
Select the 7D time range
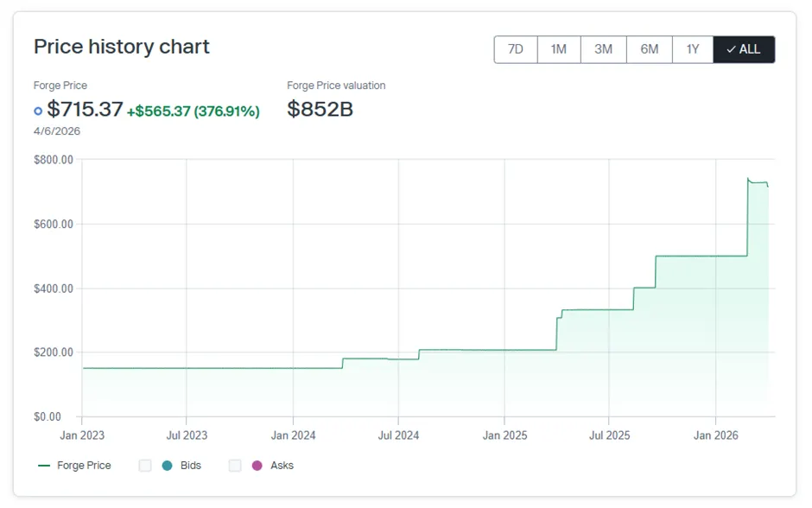[516, 50]
